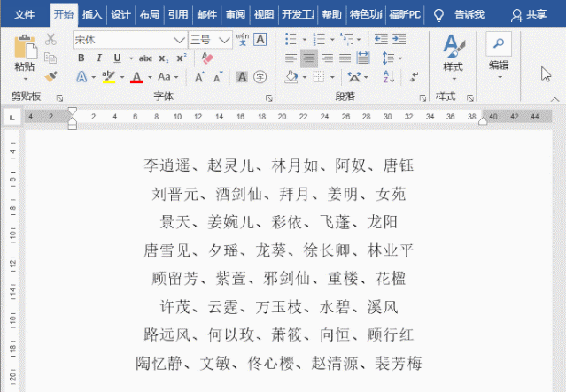Switch to the 设计 Design tab
The width and height of the screenshot is (566, 392).
pos(120,14)
